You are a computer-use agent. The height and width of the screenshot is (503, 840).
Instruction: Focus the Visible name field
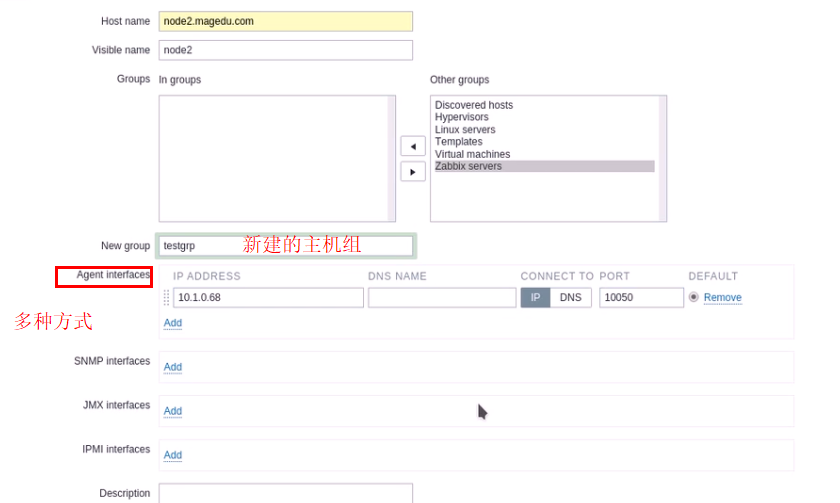coord(286,50)
